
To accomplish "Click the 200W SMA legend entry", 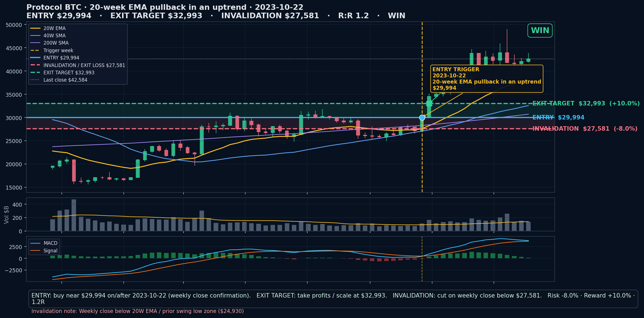I will click(49, 43).
